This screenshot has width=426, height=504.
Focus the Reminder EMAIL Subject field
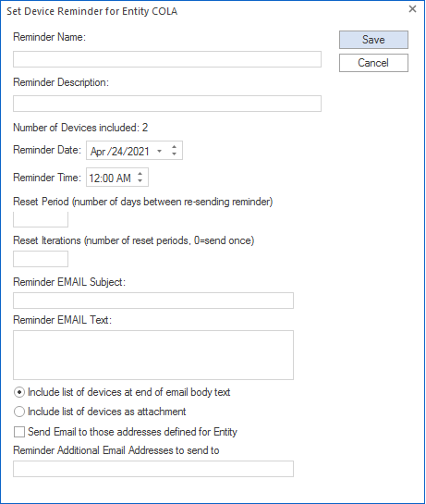[x=153, y=301]
